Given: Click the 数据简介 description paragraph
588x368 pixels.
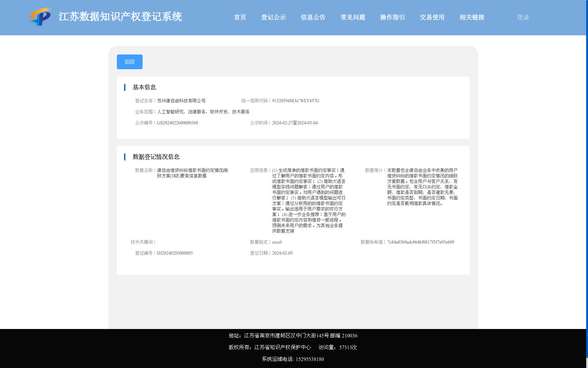Looking at the screenshot, I should (x=423, y=187).
